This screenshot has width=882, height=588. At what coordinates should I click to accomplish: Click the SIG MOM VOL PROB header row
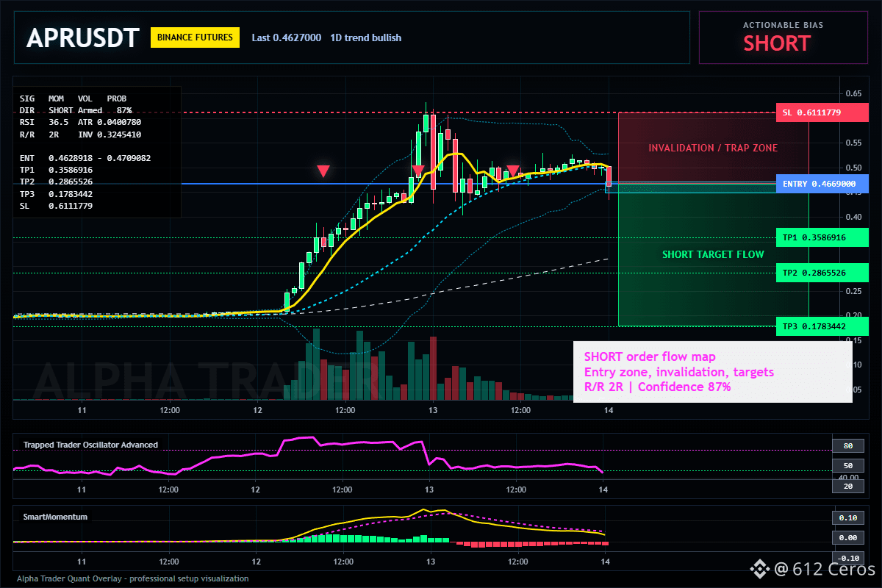[73, 98]
